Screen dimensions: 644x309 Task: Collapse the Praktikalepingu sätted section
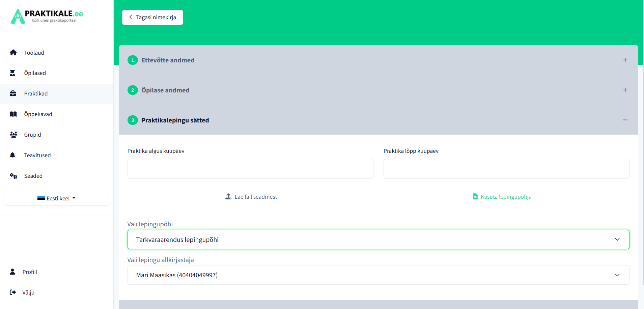625,120
